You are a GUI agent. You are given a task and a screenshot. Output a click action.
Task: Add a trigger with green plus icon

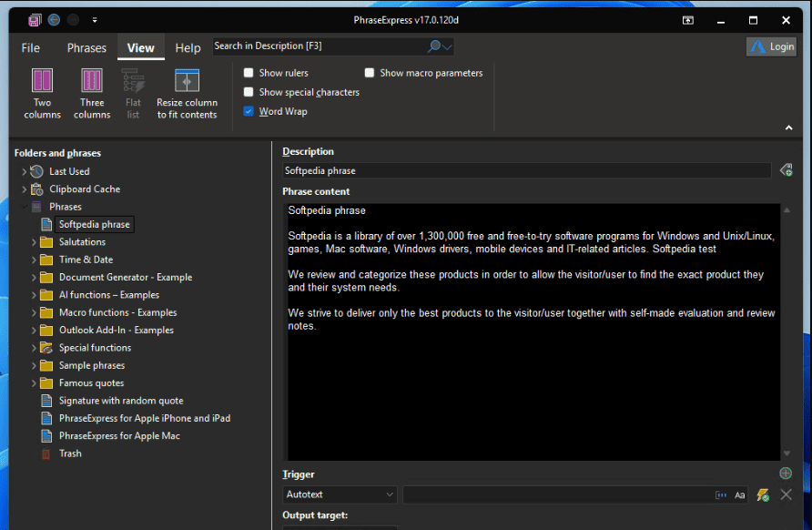(786, 473)
